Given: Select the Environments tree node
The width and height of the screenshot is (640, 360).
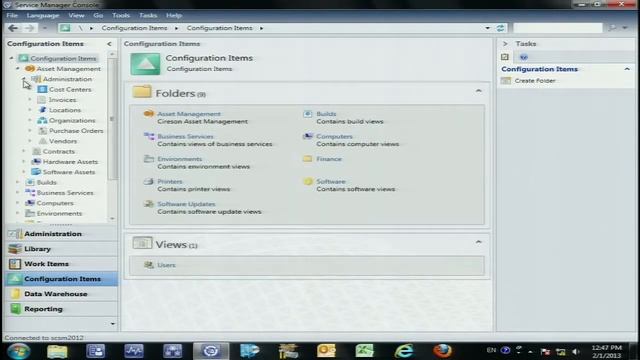Looking at the screenshot, I should (x=59, y=213).
